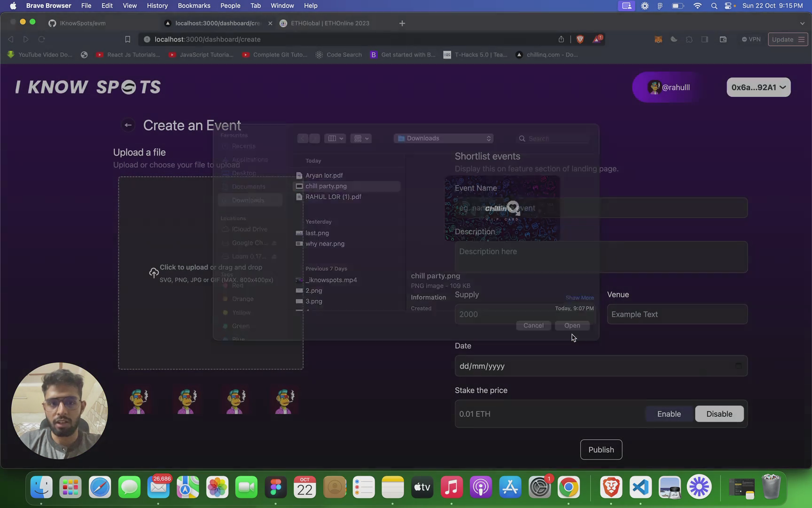Open the Code Search bookmark
The width and height of the screenshot is (812, 508).
338,55
